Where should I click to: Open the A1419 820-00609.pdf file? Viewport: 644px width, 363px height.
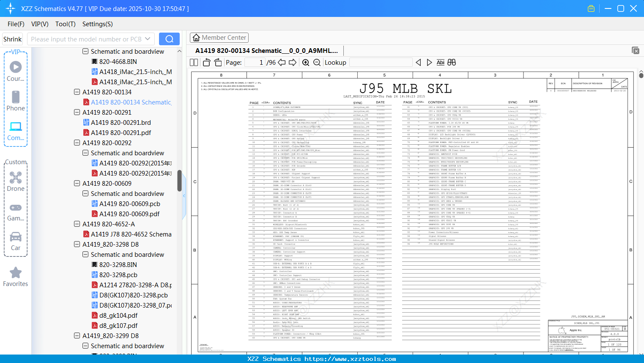point(129,214)
